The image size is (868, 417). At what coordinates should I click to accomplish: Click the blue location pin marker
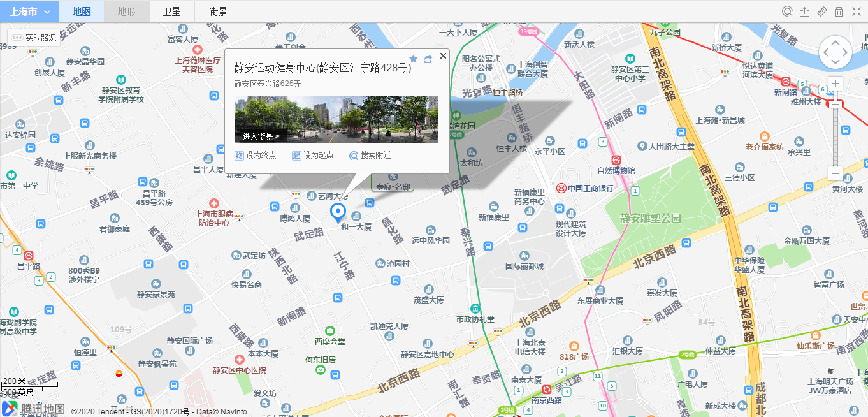click(x=338, y=213)
